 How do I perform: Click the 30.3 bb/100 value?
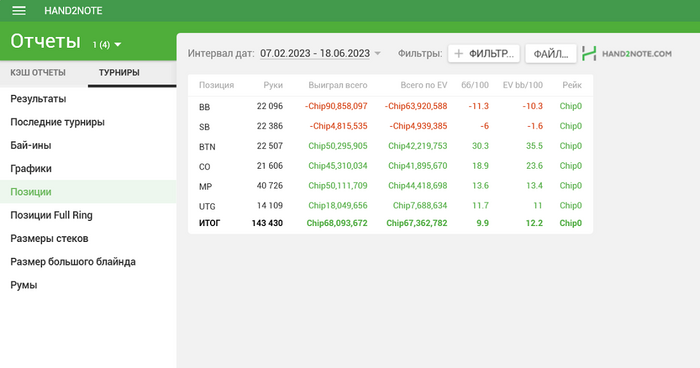(x=480, y=146)
